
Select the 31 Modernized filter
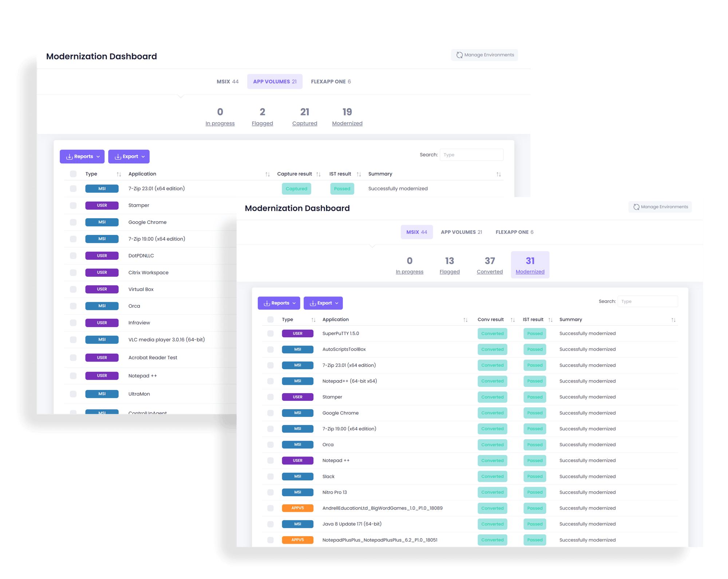[x=530, y=265]
